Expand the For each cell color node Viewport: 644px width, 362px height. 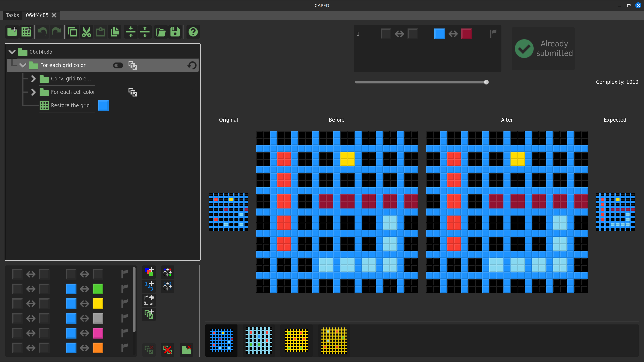[33, 92]
